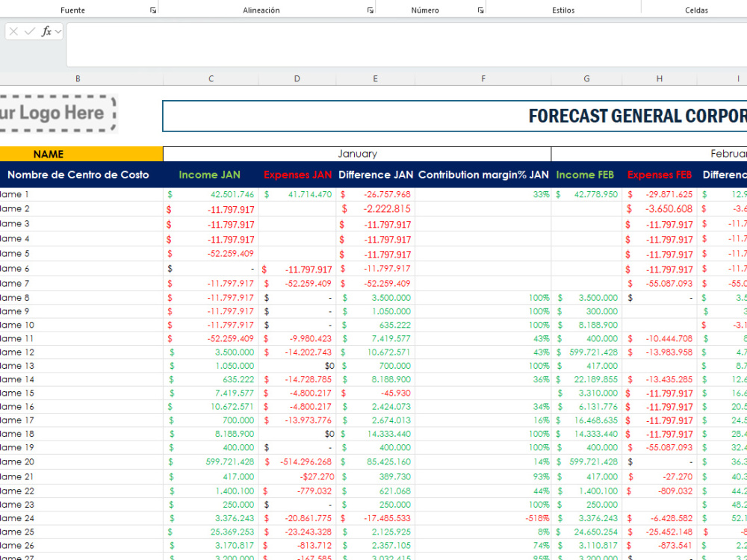This screenshot has height=560, width=747.
Task: Select column G header
Action: 586,78
